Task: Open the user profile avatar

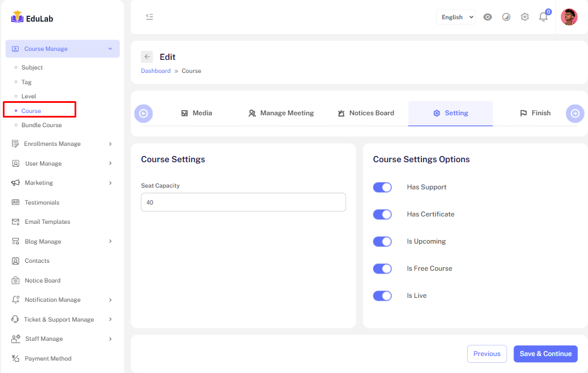Action: pos(569,17)
